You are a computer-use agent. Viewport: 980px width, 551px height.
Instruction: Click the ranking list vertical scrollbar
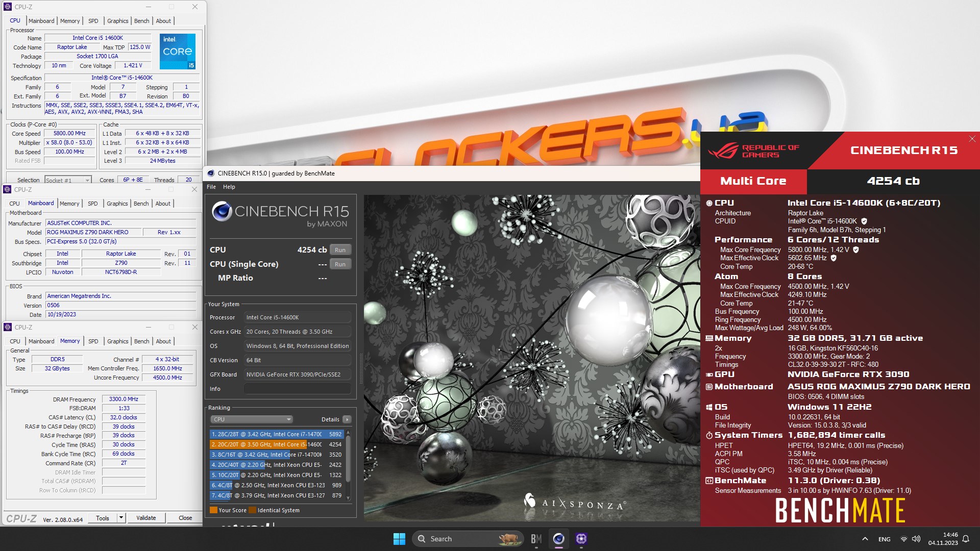click(348, 464)
